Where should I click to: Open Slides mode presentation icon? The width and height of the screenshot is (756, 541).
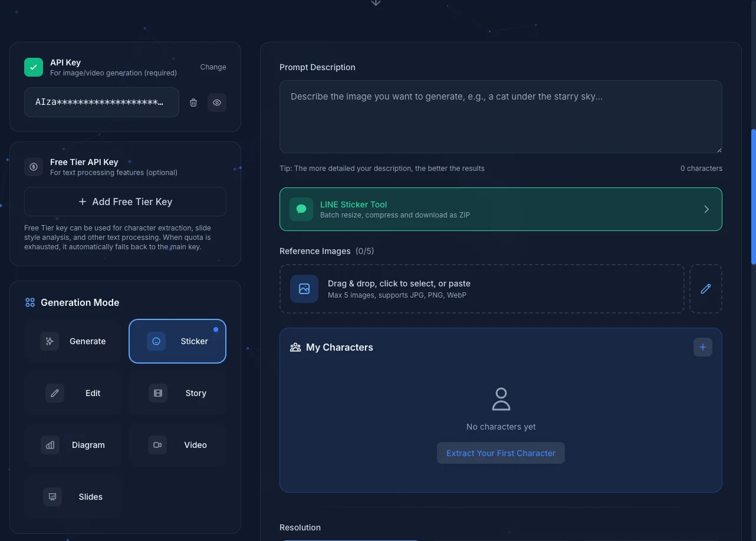[52, 497]
